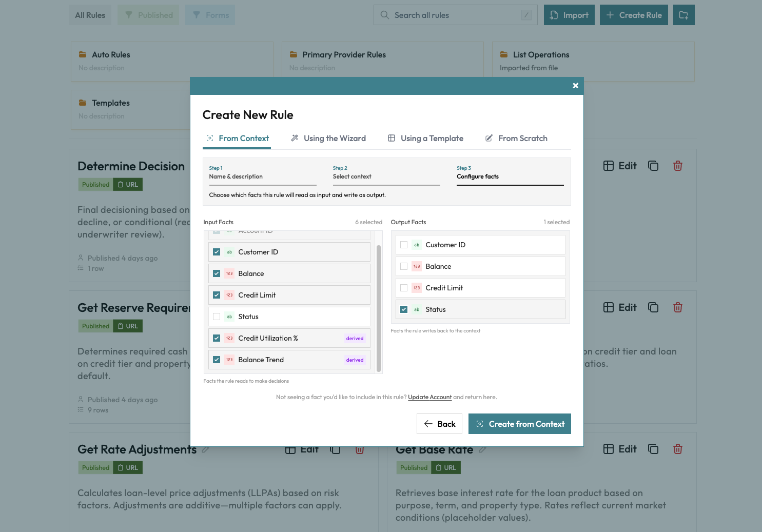Focus the Search all rules field

[454, 15]
